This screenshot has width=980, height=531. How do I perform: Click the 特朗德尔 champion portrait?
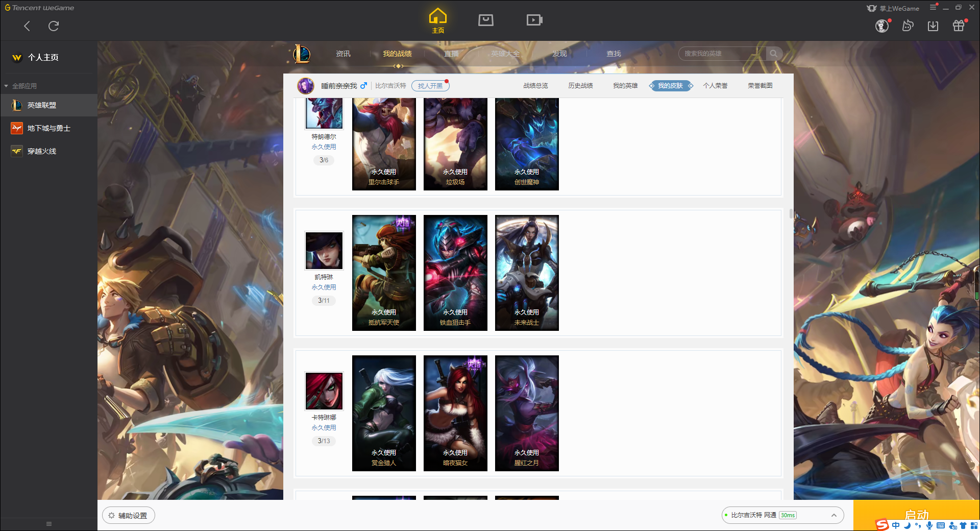(324, 113)
